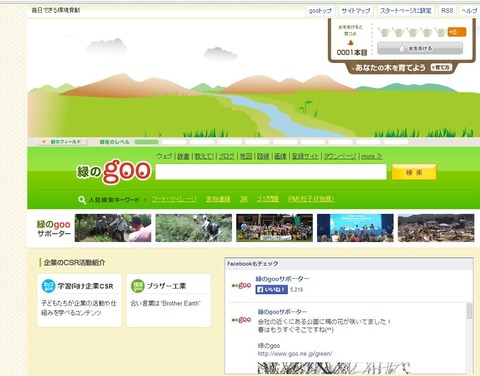Open the ブラザー工業 card

point(168,300)
